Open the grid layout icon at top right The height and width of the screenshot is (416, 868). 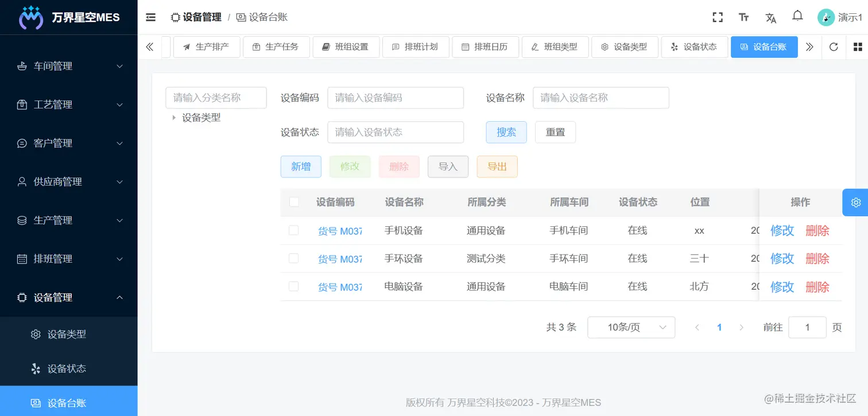tap(858, 47)
